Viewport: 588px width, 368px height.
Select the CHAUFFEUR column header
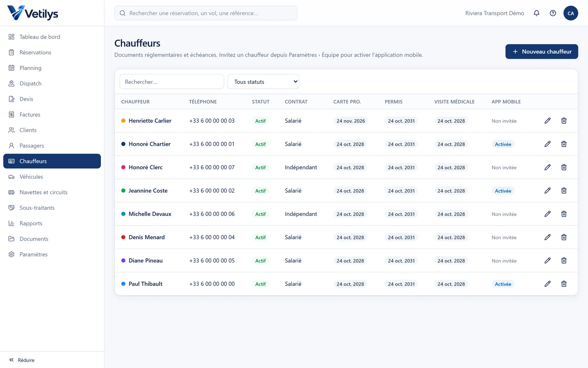[x=135, y=102]
